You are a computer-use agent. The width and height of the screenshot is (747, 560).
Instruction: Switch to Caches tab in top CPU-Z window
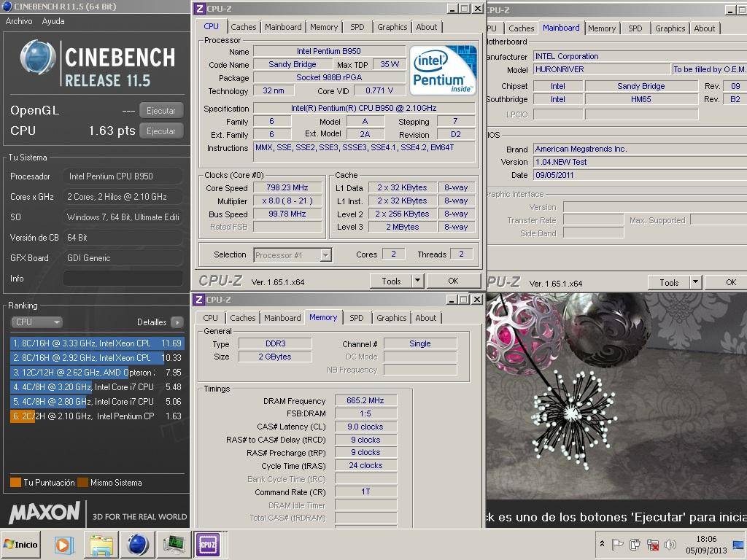[x=244, y=27]
